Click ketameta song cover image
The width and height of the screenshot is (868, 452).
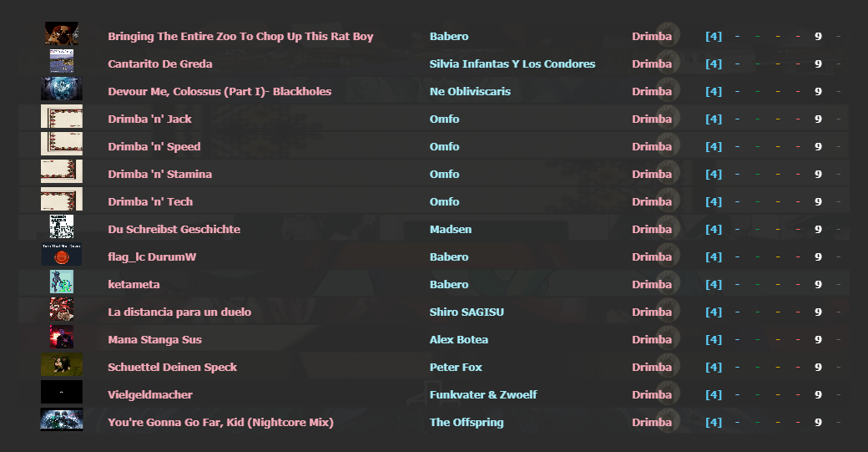[x=62, y=284]
